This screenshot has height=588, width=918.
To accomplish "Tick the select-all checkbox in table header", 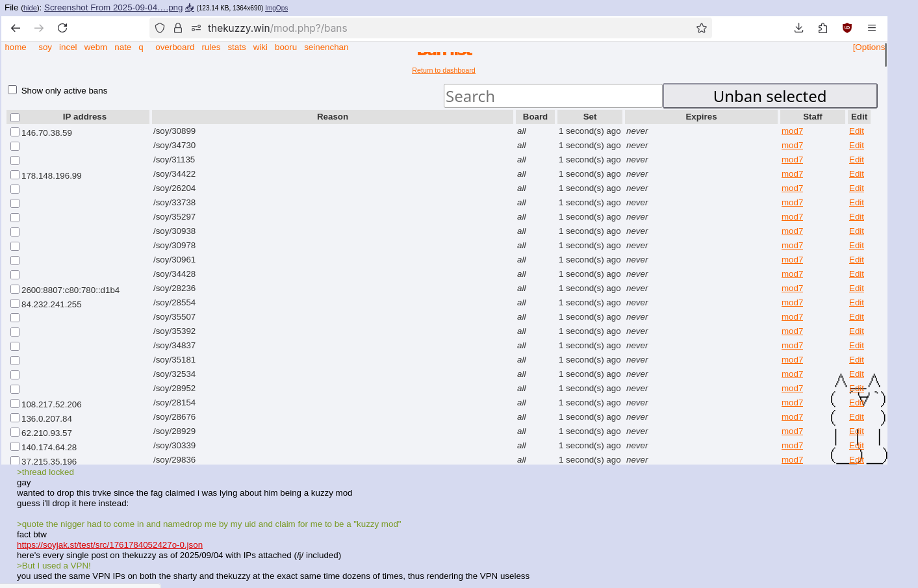I will click(15, 118).
